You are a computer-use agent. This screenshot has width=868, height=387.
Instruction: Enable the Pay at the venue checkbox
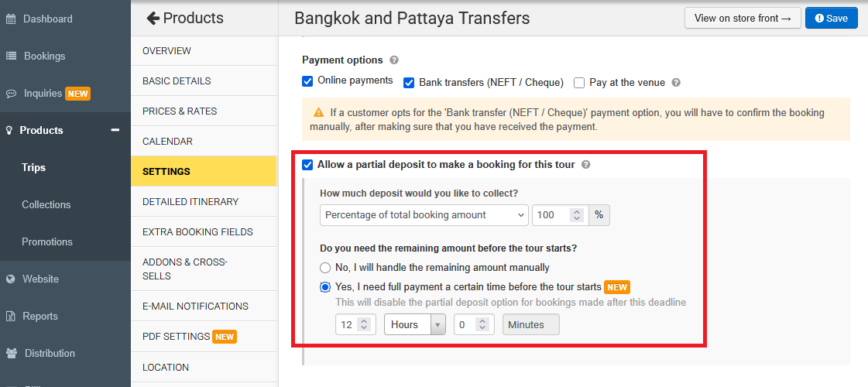click(579, 83)
